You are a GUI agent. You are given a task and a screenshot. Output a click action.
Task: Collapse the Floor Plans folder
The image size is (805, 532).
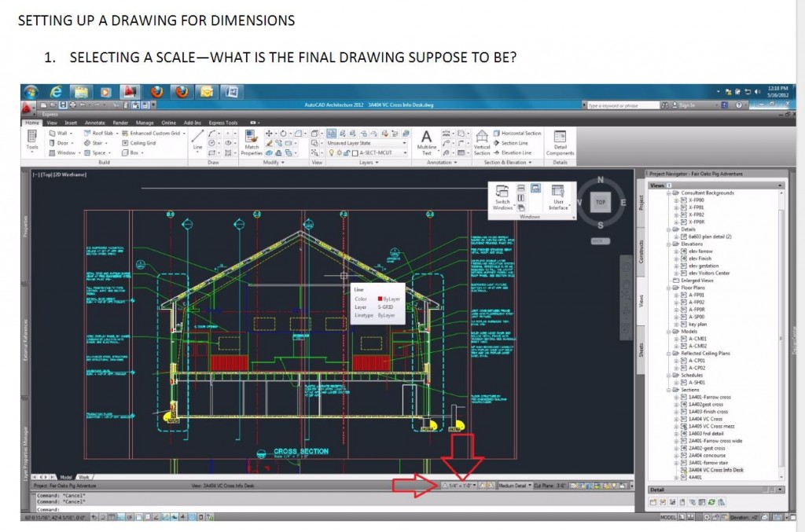[x=669, y=288]
